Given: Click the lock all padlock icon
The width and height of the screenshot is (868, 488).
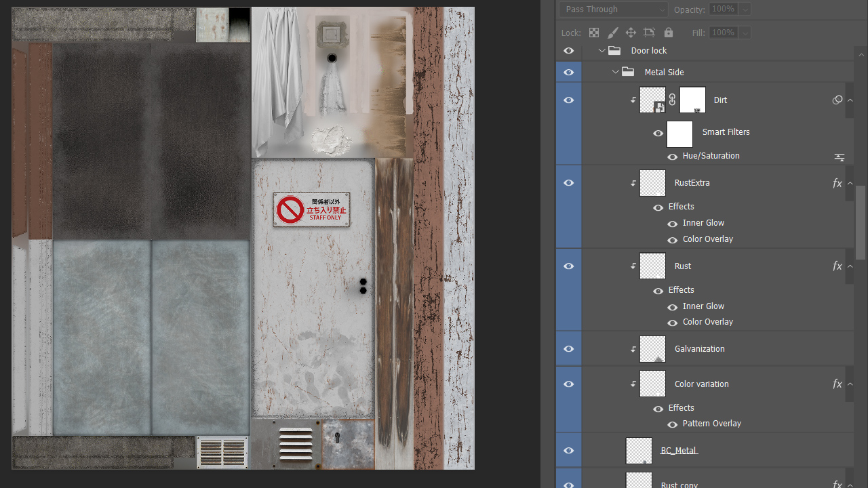Looking at the screenshot, I should pyautogui.click(x=669, y=33).
